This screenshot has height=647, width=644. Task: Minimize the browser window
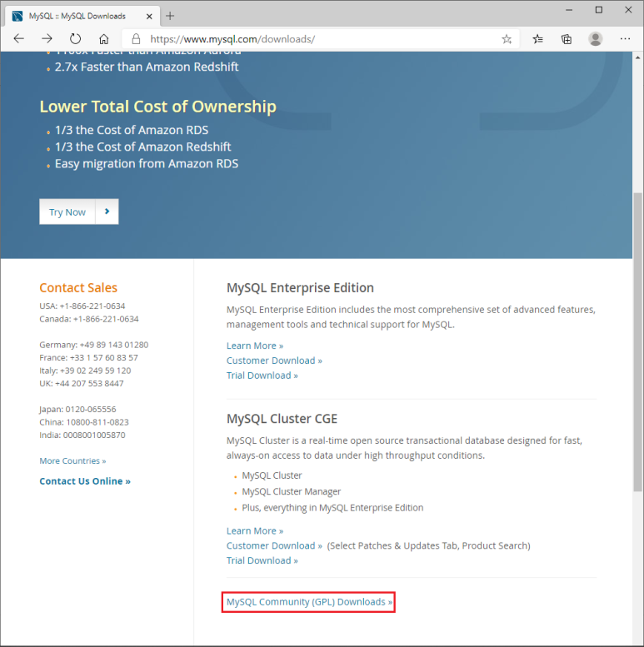point(569,10)
